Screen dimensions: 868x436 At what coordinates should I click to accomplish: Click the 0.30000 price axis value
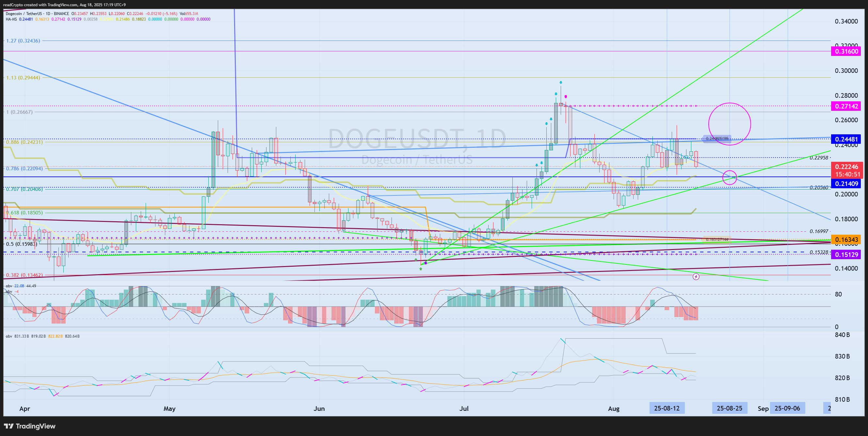(846, 71)
